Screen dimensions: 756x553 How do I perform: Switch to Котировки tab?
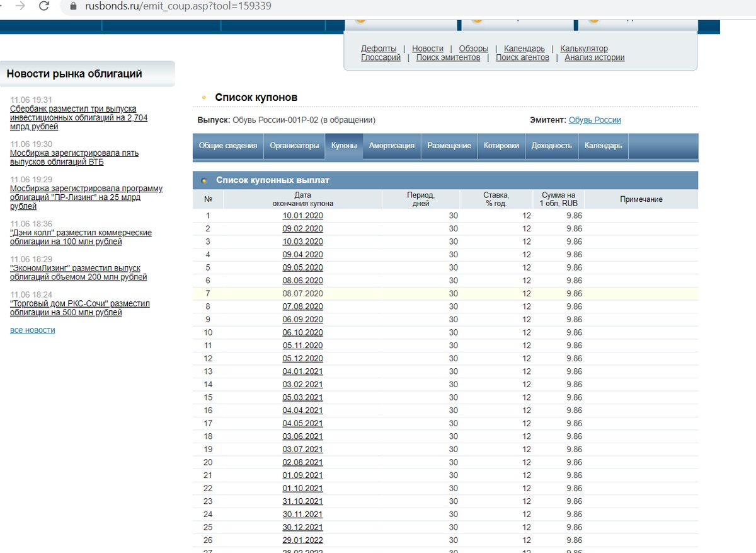pyautogui.click(x=501, y=146)
